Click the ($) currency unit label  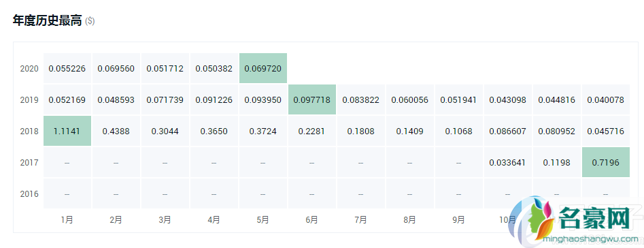click(x=90, y=21)
